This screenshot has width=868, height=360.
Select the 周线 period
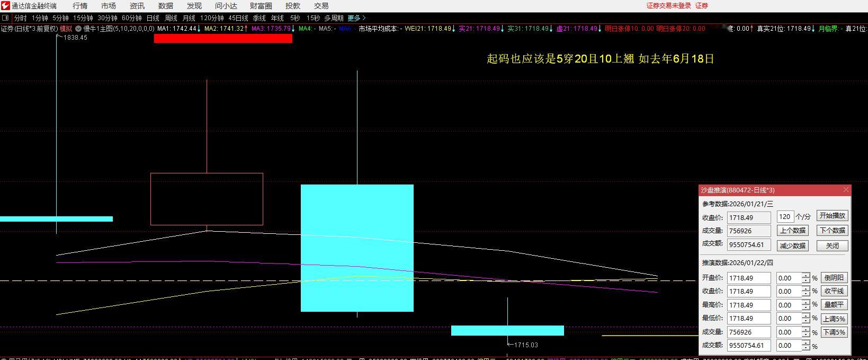[171, 18]
